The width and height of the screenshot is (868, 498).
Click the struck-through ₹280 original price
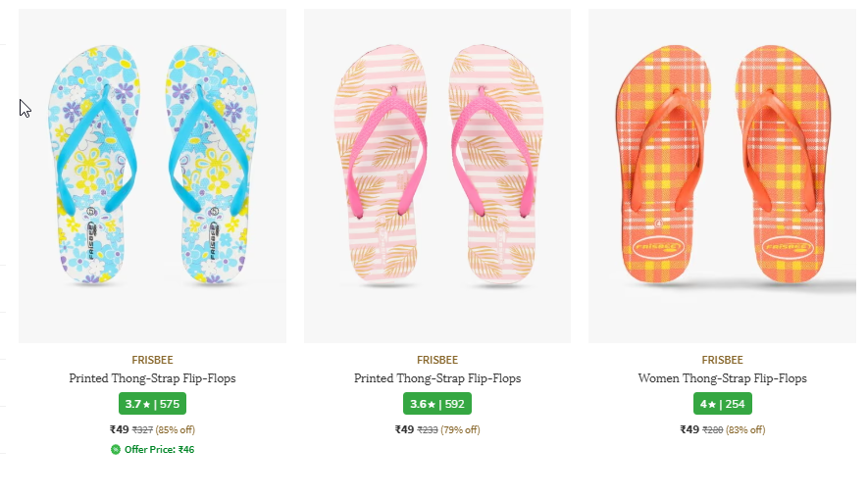coord(713,429)
